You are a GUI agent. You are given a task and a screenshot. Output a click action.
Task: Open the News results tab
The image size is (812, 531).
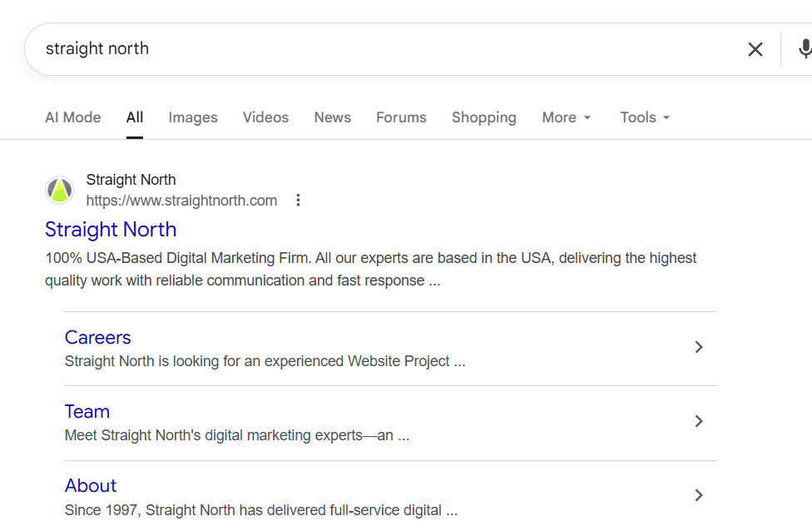(x=332, y=117)
